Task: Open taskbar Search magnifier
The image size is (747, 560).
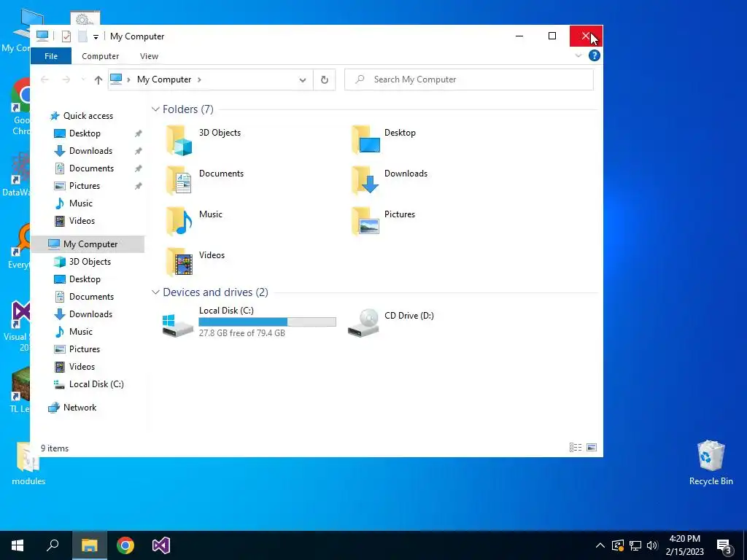Action: [x=53, y=545]
